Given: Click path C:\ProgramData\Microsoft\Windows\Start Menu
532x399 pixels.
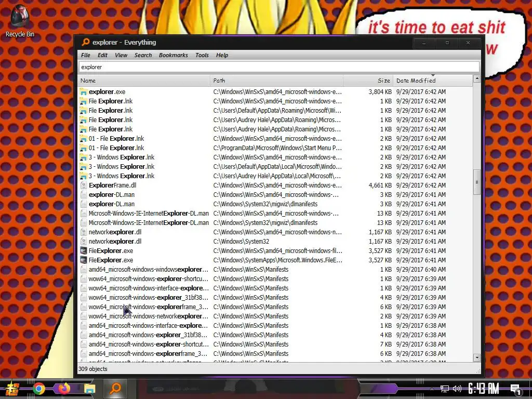Looking at the screenshot, I should 277,148.
